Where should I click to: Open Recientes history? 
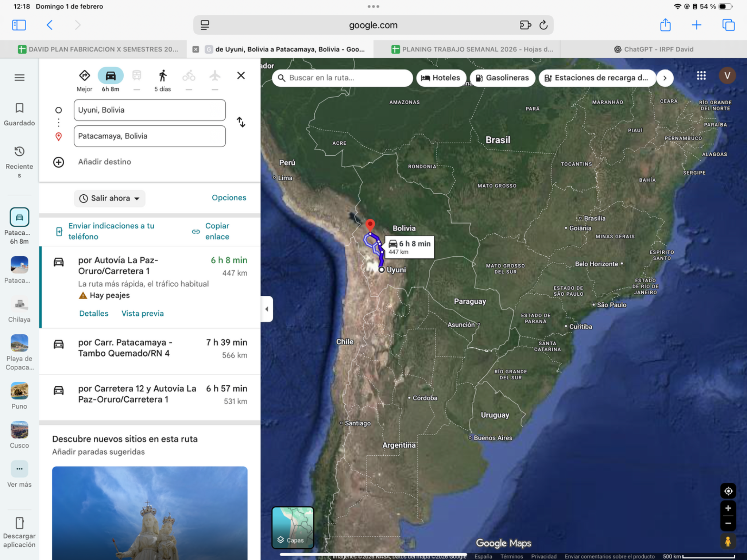pos(19,162)
